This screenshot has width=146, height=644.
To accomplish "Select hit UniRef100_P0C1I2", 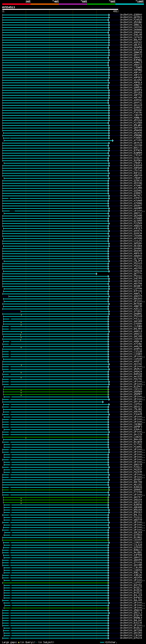I will (131, 319).
